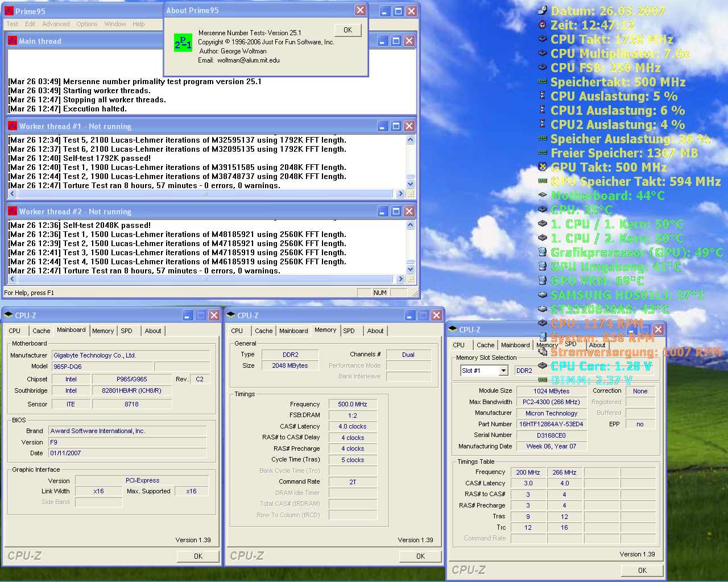The height and width of the screenshot is (582, 728).
Task: Click the icon beside Freier Speicher
Action: 543,152
